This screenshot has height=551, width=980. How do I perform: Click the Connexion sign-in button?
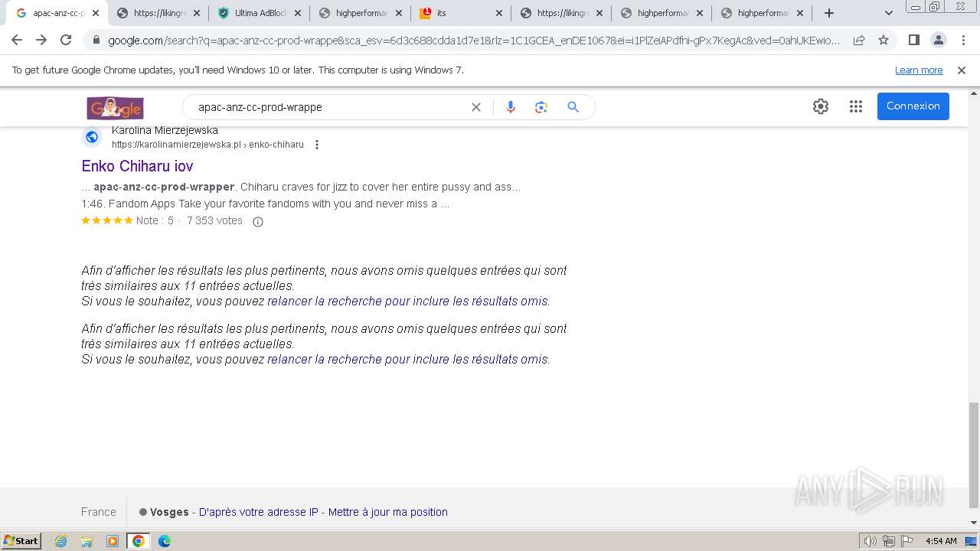[913, 106]
